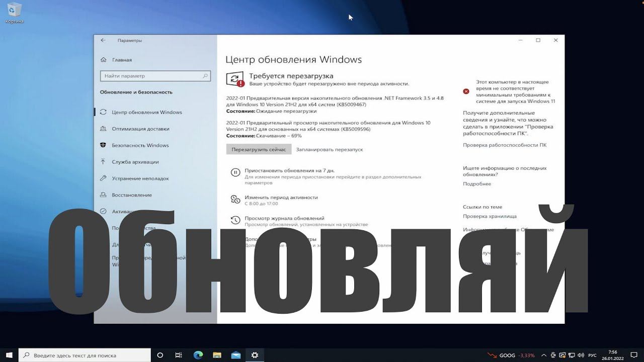Open the notification center icon
Image resolution: width=644 pixels, height=362 pixels.
pos(633,355)
